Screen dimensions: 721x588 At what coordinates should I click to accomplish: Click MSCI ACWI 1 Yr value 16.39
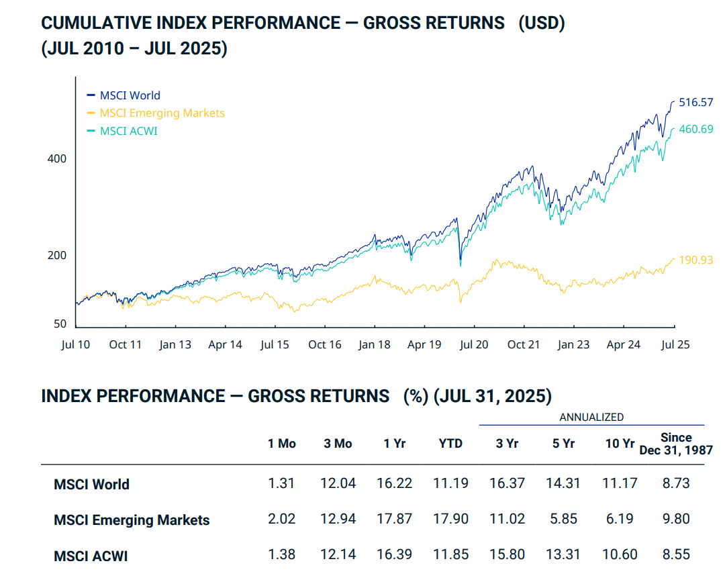click(395, 555)
